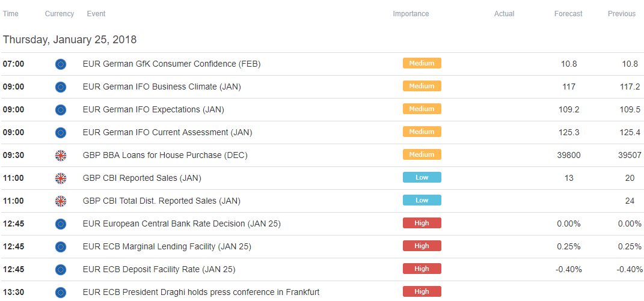
Task: Click the EUR flag icon for GfK Consumer Confidence
Action: coord(60,64)
